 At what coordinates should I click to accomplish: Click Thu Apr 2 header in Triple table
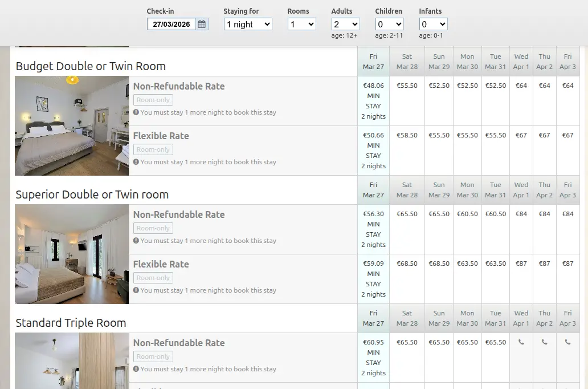545,318
